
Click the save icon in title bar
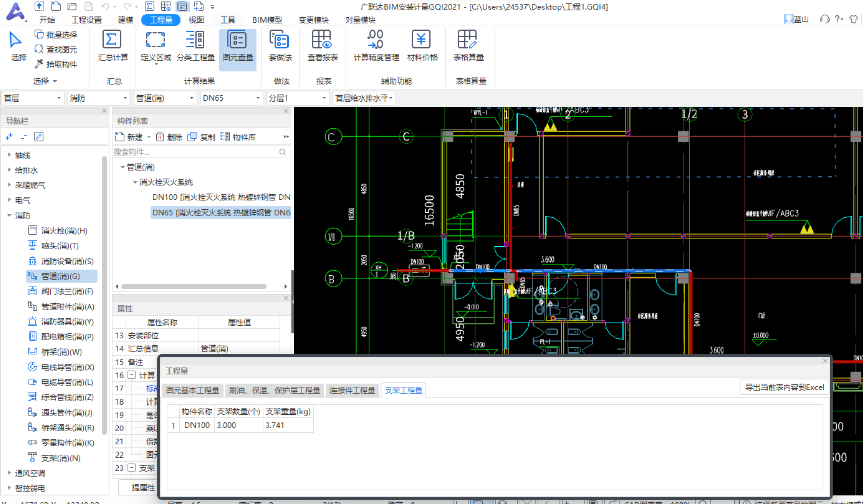tap(89, 7)
